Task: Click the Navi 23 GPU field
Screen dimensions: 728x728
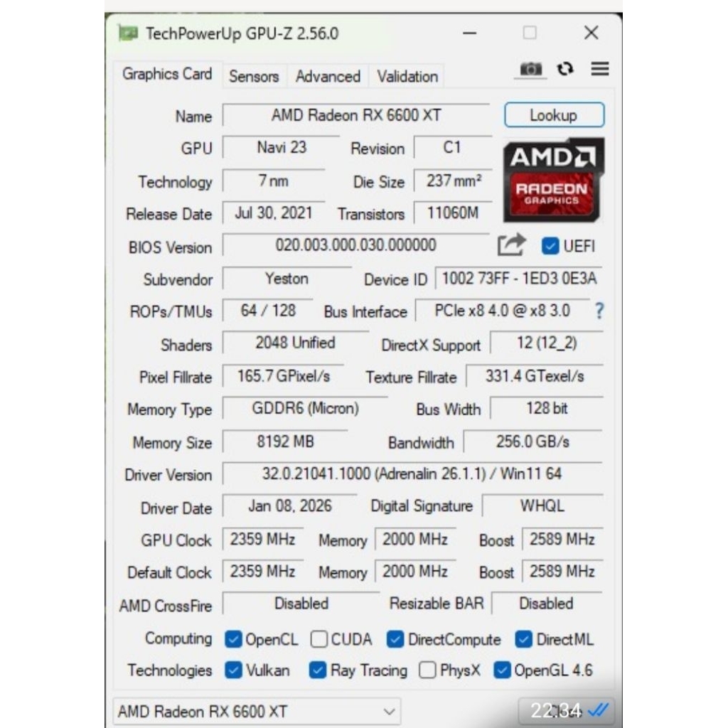Action: 282,147
